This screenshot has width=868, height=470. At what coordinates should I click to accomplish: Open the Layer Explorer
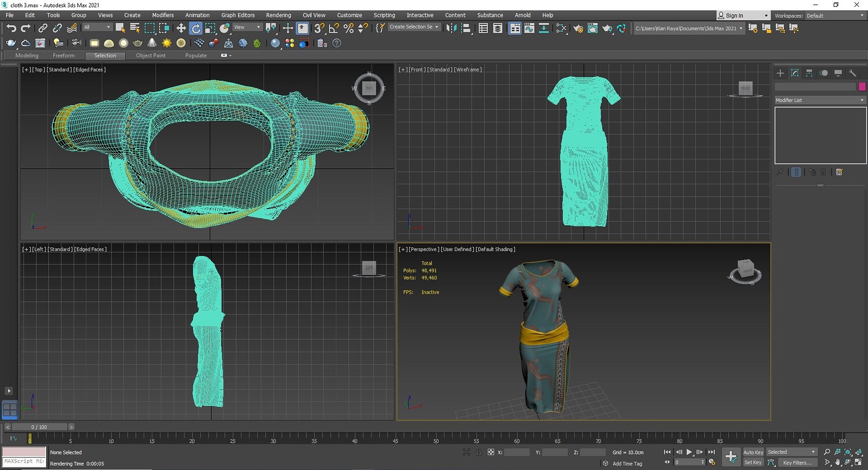coord(498,28)
